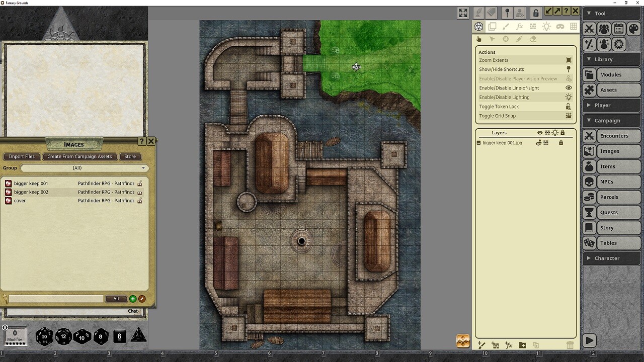Switch to the Chat tab at bottom left
This screenshot has height=362, width=644.
(133, 311)
